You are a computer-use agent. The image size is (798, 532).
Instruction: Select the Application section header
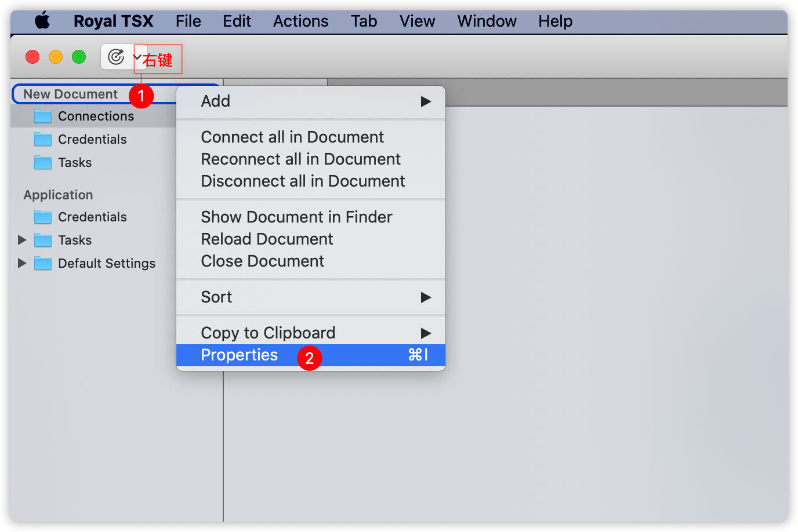click(58, 195)
